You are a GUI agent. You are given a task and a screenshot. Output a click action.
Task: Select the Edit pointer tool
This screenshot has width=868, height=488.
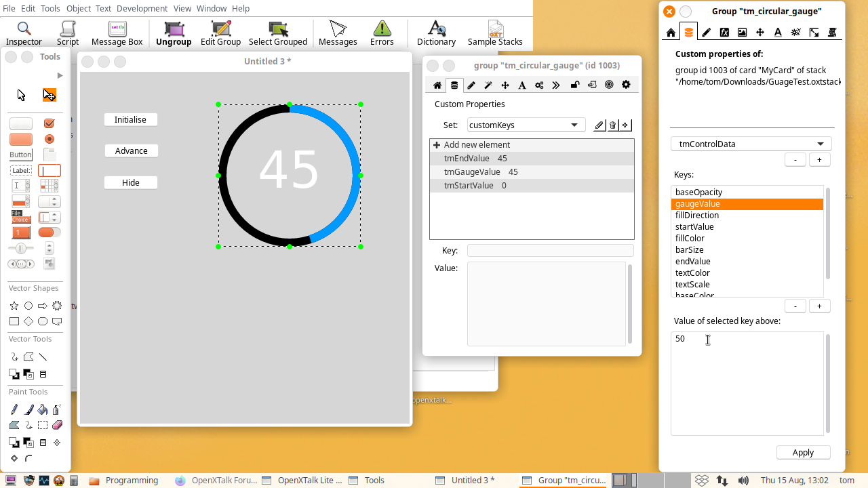coord(50,95)
